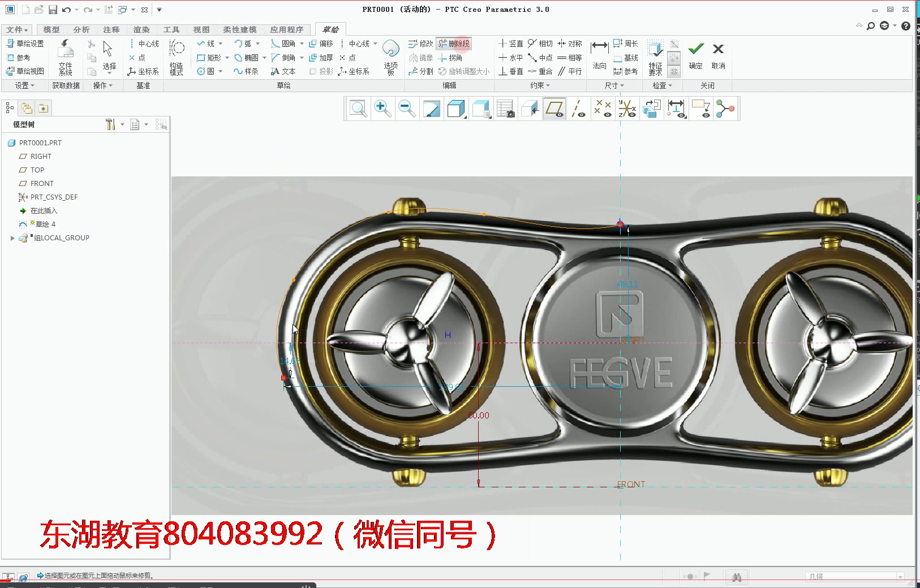This screenshot has width=920, height=588.
Task: Click the Sketch View orientation icon
Action: pyautogui.click(x=530, y=108)
